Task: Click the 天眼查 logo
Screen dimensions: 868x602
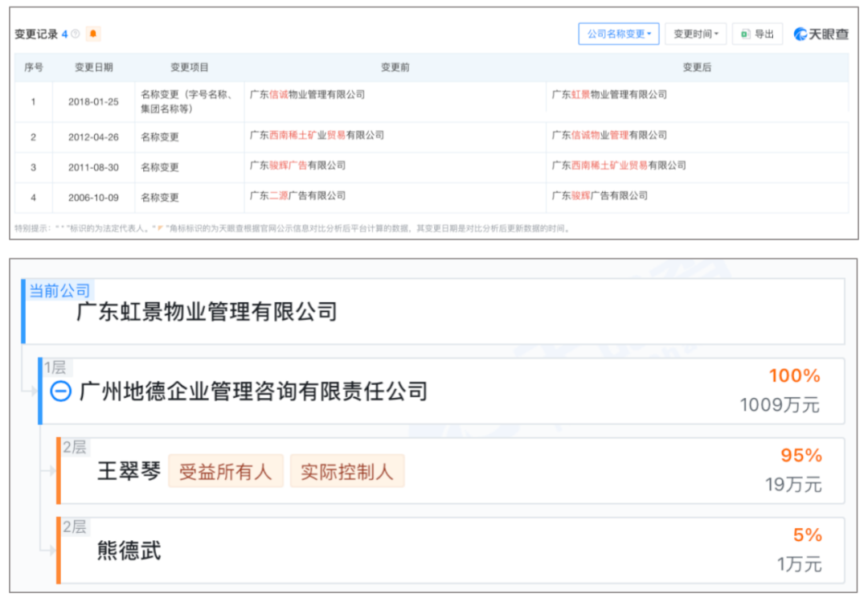Action: pyautogui.click(x=821, y=34)
